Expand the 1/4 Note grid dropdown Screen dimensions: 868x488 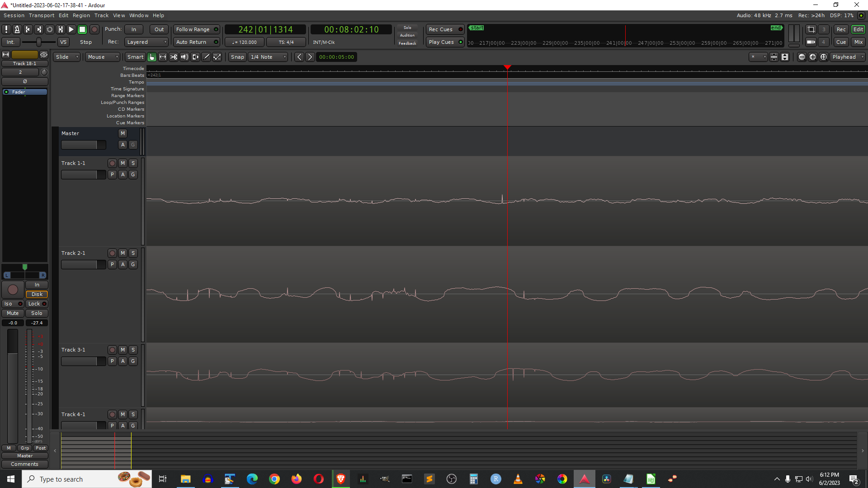(268, 57)
